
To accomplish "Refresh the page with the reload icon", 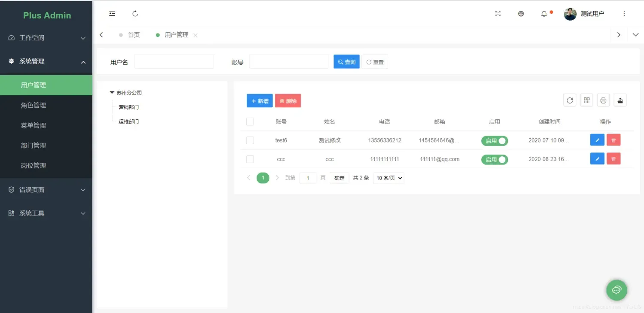I will click(x=135, y=13).
